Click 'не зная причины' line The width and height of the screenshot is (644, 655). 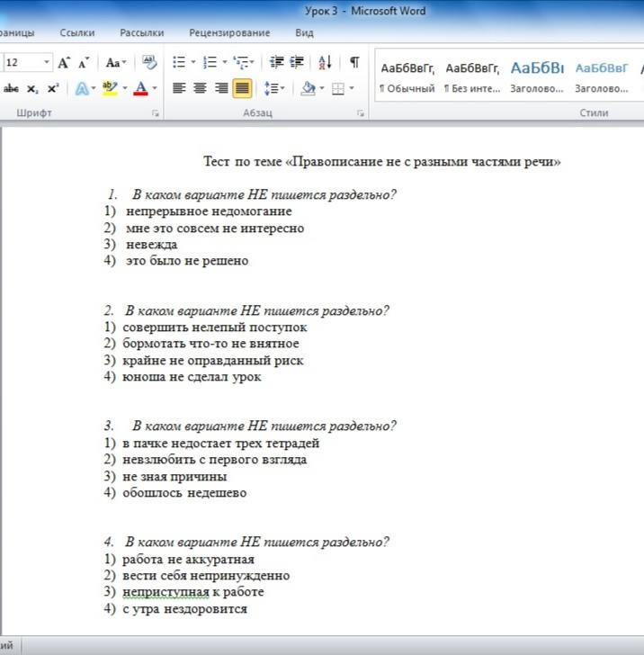pos(174,477)
